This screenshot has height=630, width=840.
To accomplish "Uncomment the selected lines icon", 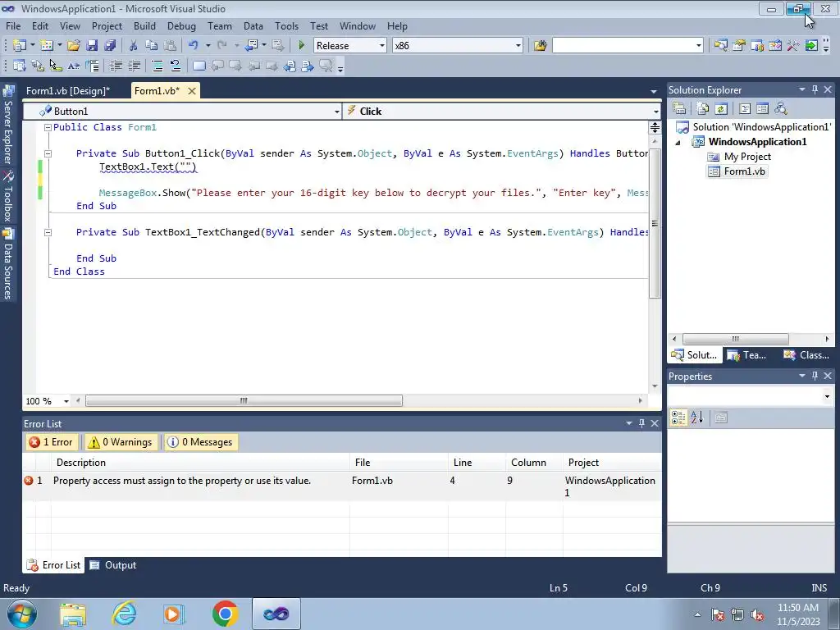I will [x=176, y=66].
